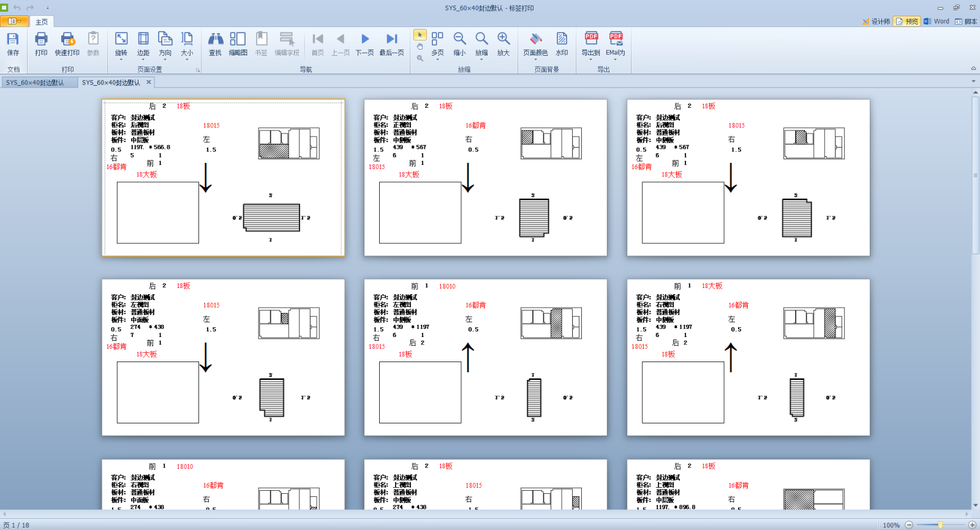Click the 快速打印 quick print icon
The image size is (980, 530).
point(67,44)
